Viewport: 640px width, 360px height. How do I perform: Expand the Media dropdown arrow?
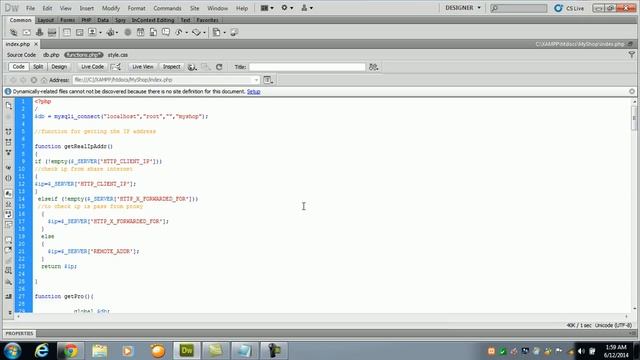pos(118,33)
